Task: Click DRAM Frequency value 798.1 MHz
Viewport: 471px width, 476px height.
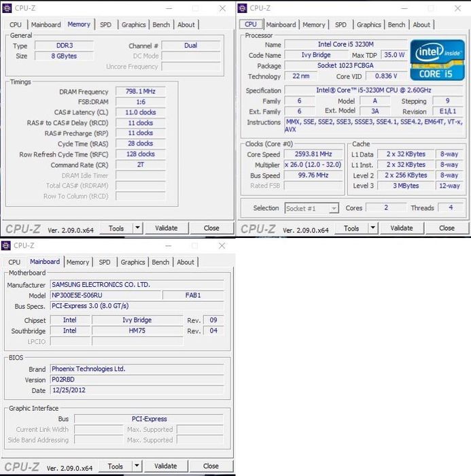Action: (x=141, y=91)
